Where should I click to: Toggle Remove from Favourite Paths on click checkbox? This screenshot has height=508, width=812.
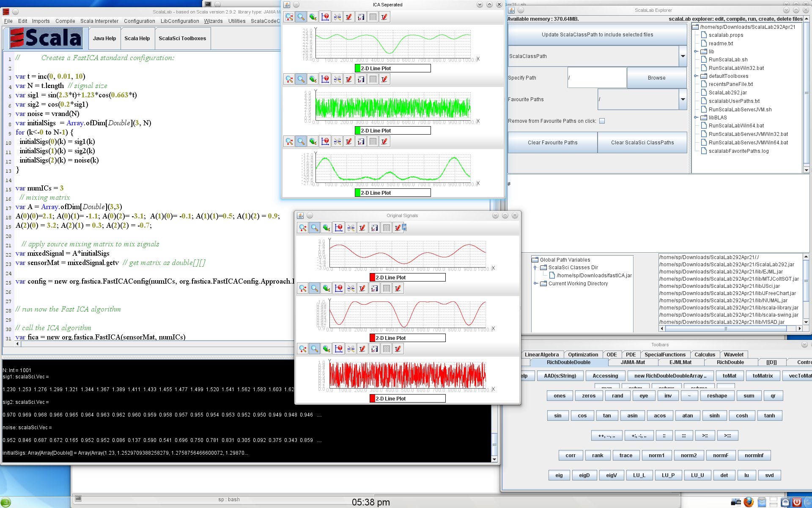point(602,121)
